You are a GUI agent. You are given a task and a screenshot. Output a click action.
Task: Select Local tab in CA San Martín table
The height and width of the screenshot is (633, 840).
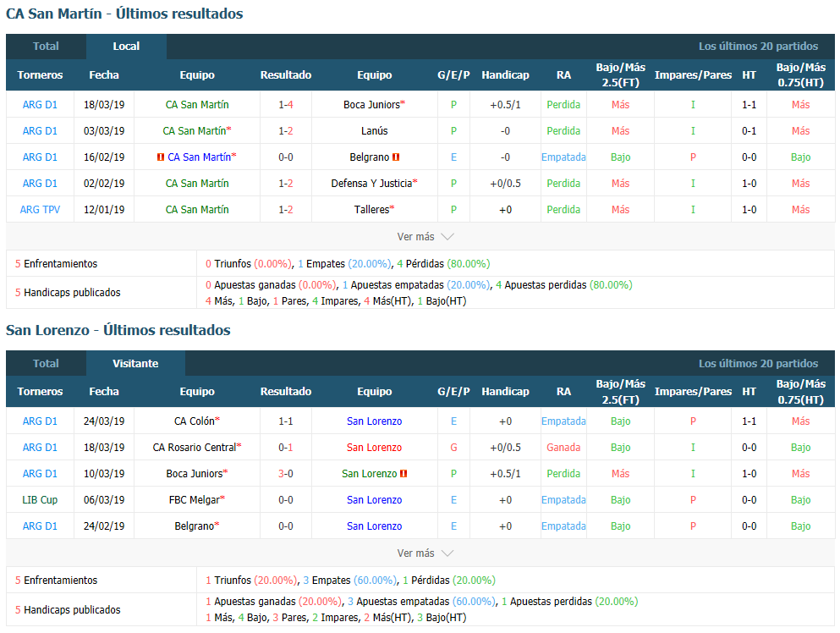126,47
